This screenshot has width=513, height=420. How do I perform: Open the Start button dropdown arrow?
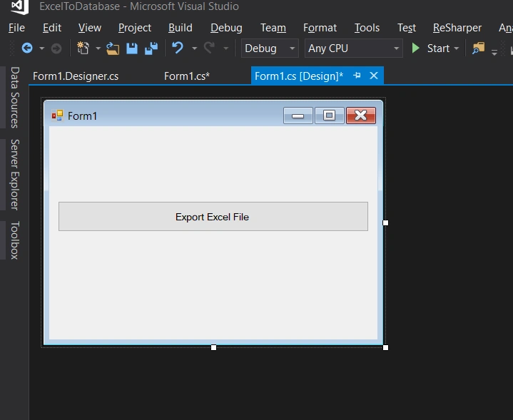pyautogui.click(x=457, y=48)
